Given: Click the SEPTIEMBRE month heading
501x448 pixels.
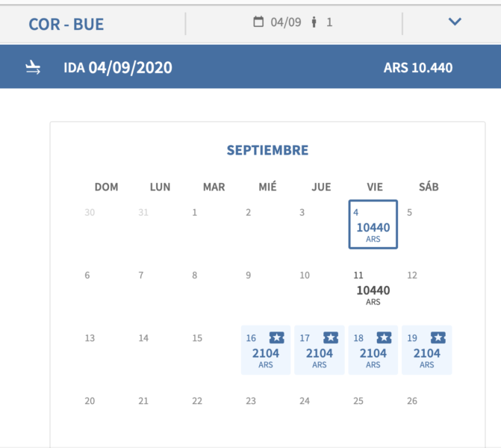Looking at the screenshot, I should pos(267,150).
